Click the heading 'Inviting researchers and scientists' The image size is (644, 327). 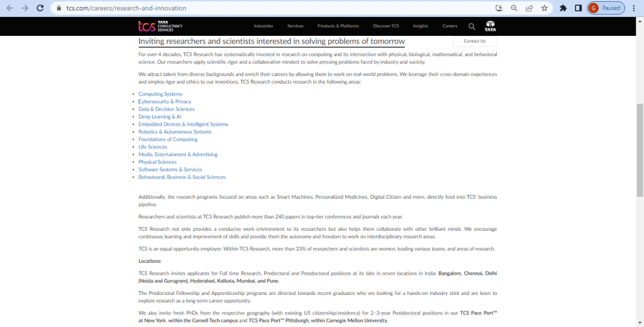[272, 41]
